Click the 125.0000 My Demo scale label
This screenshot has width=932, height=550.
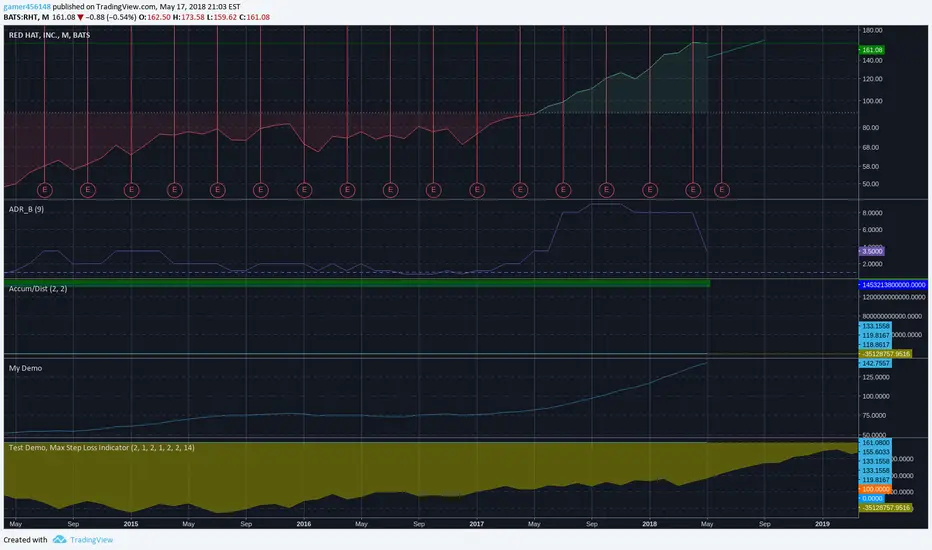point(874,378)
